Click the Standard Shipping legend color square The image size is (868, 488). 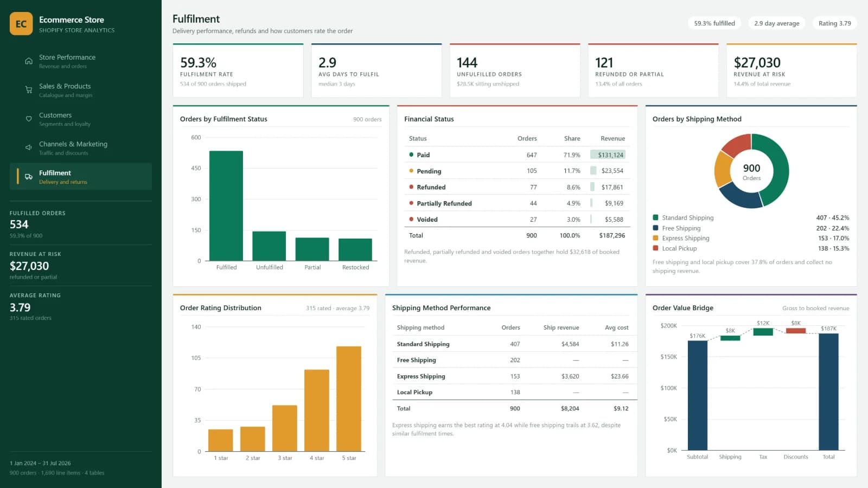pyautogui.click(x=655, y=217)
